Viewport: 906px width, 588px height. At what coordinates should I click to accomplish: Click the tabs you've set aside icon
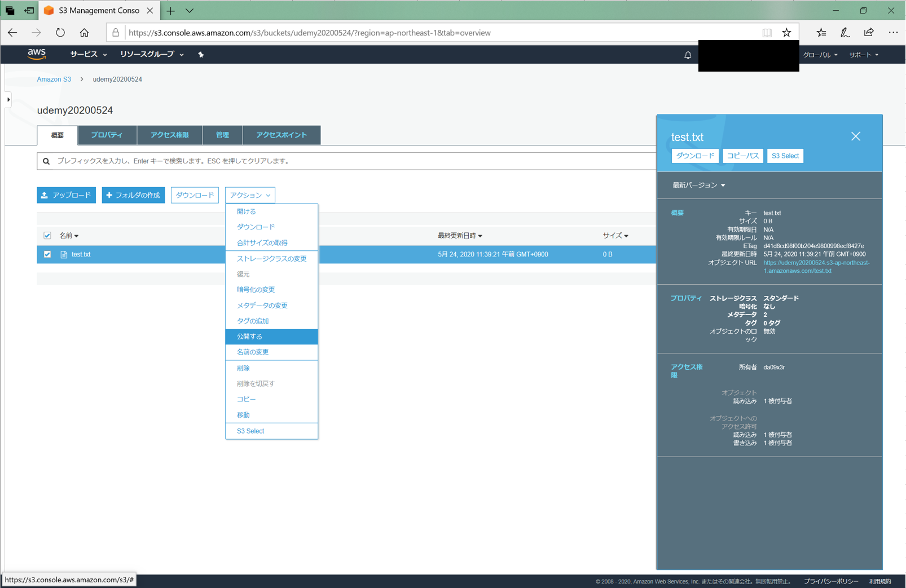(x=10, y=11)
